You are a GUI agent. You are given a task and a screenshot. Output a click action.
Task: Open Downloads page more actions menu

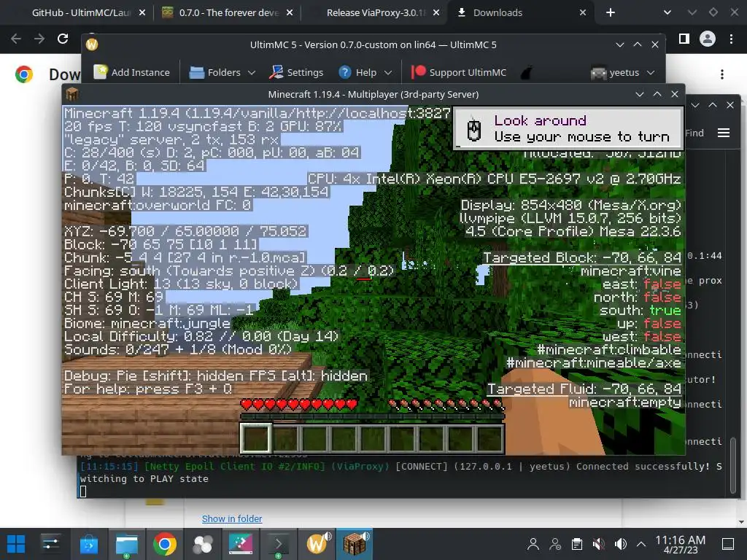click(722, 74)
